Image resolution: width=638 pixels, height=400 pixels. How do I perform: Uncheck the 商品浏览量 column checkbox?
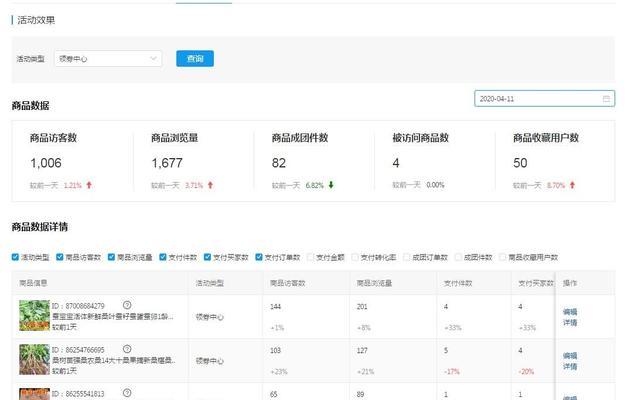[111, 257]
